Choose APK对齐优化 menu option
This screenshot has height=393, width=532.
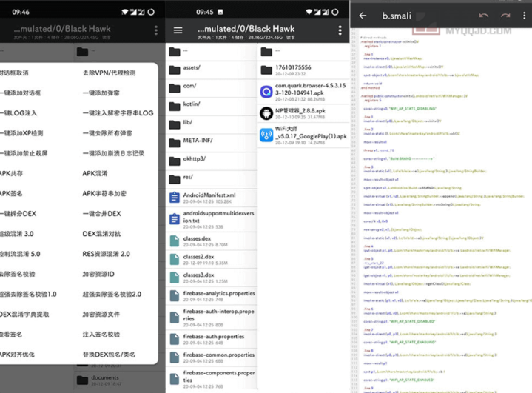pos(17,355)
